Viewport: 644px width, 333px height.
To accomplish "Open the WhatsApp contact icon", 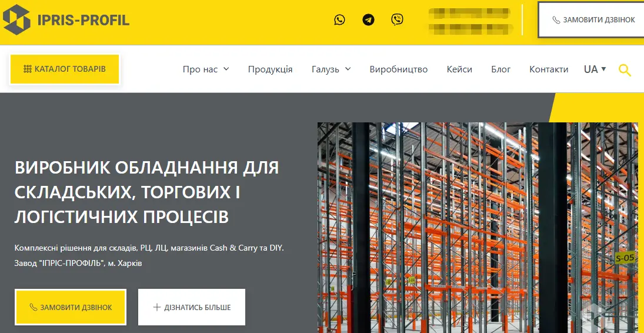I will click(x=340, y=19).
